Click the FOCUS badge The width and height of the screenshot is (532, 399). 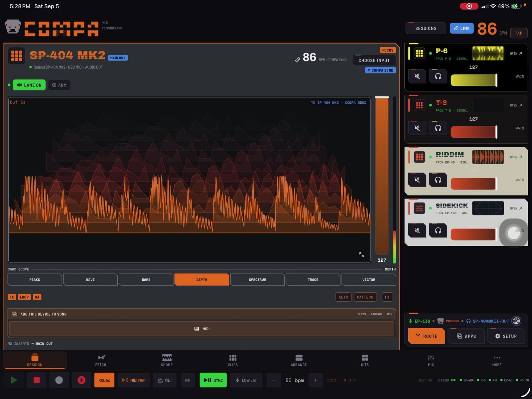(x=388, y=50)
